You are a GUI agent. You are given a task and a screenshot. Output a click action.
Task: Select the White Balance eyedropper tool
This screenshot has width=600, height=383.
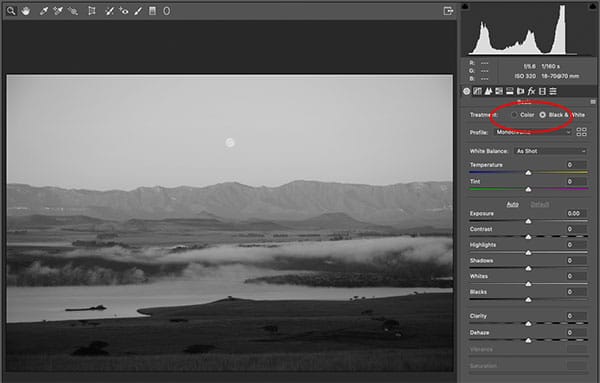coord(44,11)
